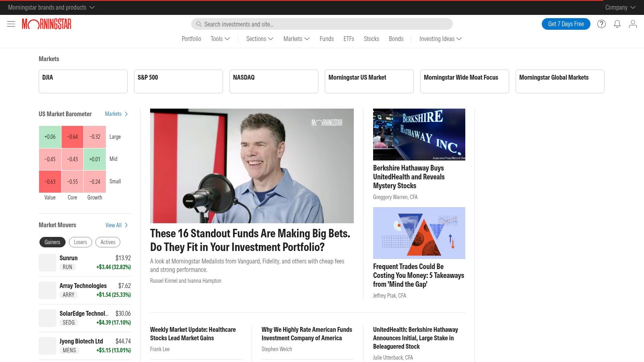Open the help question mark icon

tap(601, 24)
